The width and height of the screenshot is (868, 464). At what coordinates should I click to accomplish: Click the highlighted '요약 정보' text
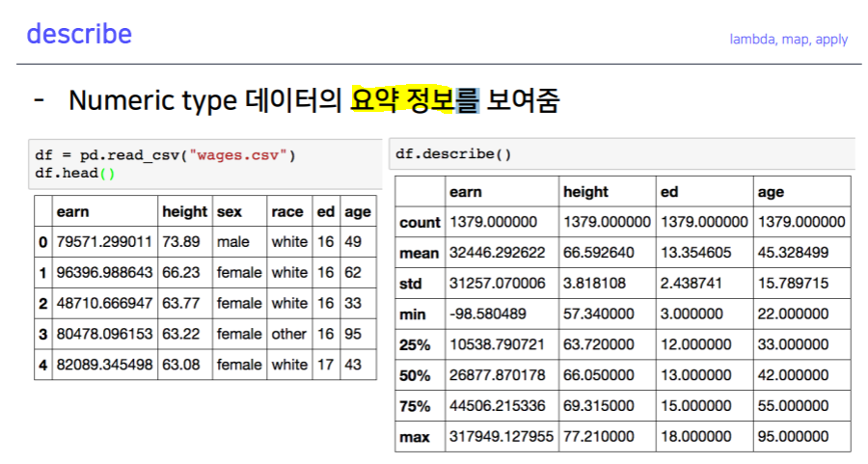(x=402, y=99)
